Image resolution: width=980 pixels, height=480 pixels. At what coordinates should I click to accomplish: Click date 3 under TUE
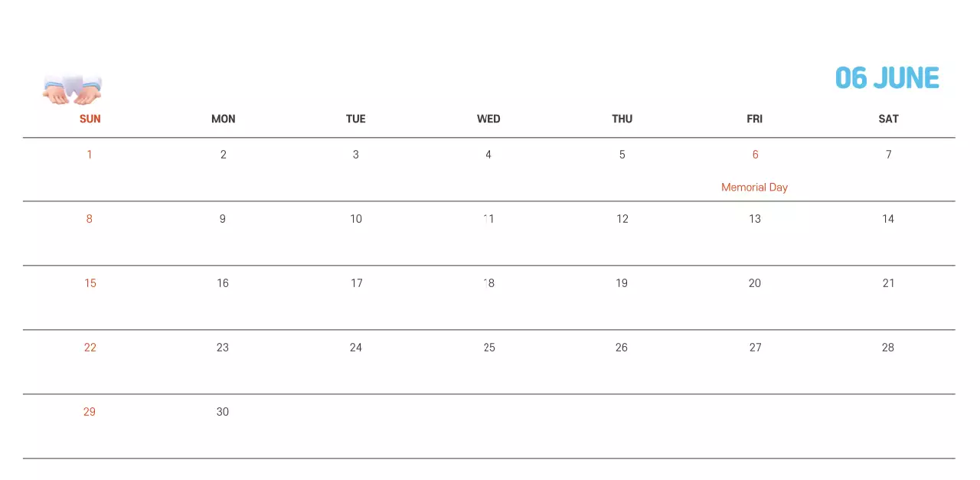[x=356, y=155]
